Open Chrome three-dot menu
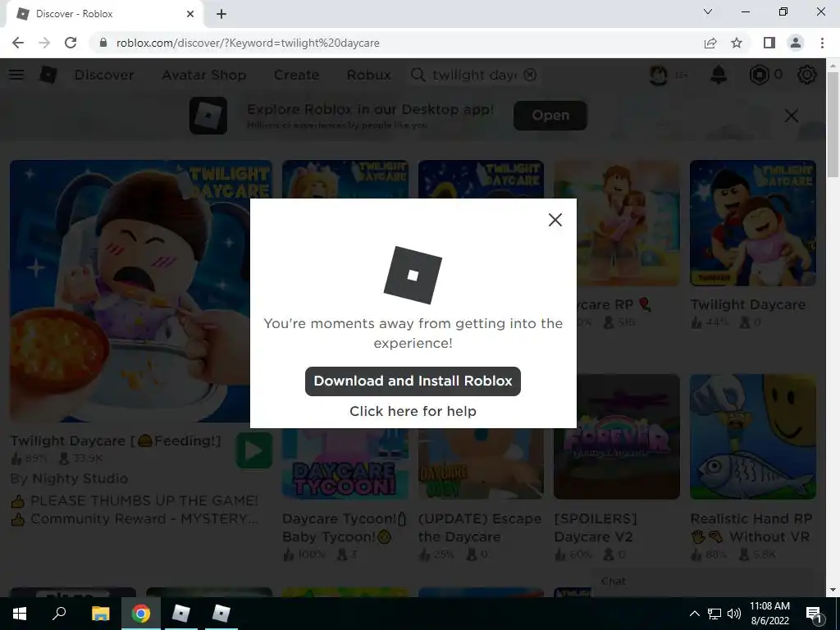Screen dimensions: 840x630 click(822, 43)
